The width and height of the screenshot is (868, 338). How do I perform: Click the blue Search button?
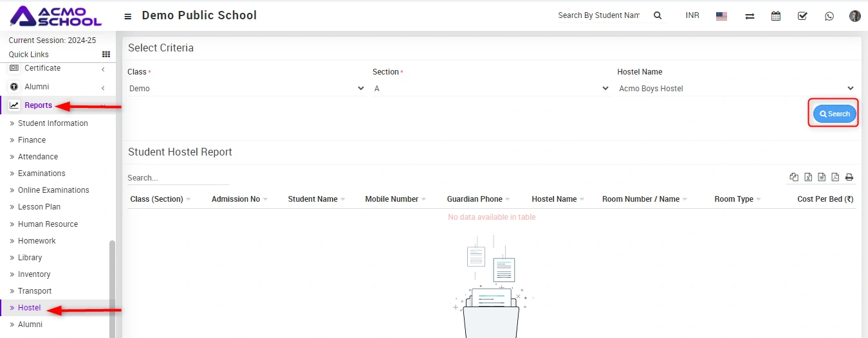[x=835, y=114]
